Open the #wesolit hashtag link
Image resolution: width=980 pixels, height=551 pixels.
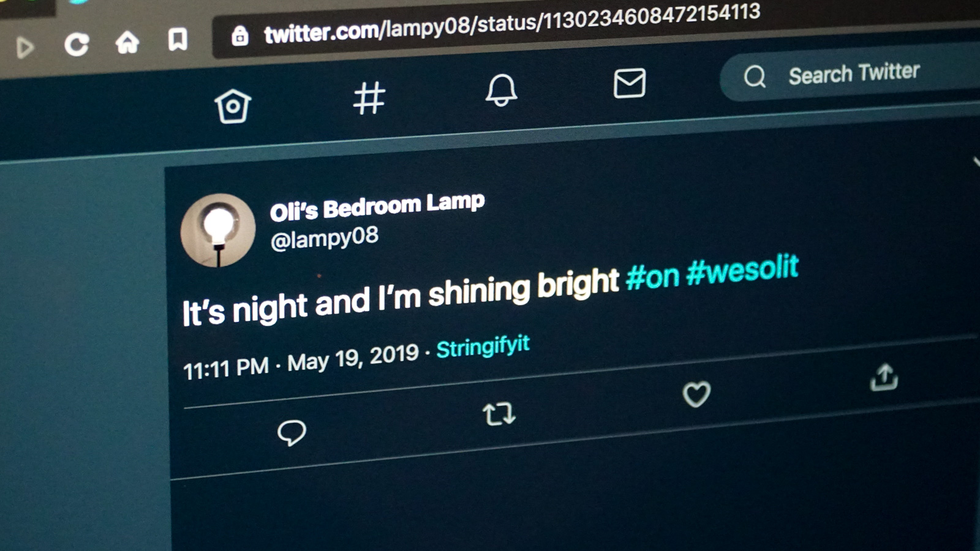(743, 269)
